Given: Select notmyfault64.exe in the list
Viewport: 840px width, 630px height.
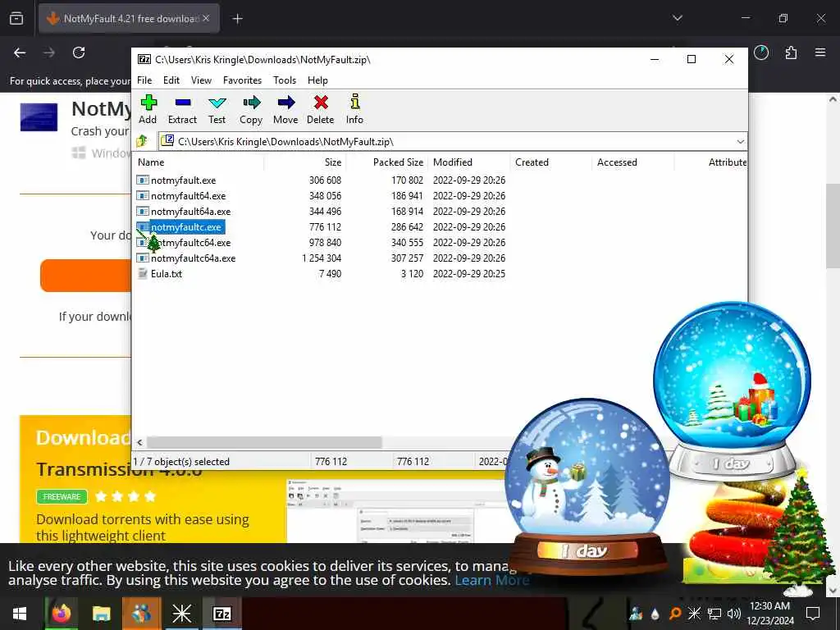Looking at the screenshot, I should (188, 195).
